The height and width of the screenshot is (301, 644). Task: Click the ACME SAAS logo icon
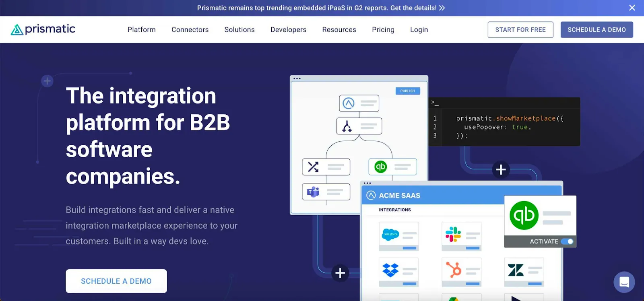click(371, 195)
